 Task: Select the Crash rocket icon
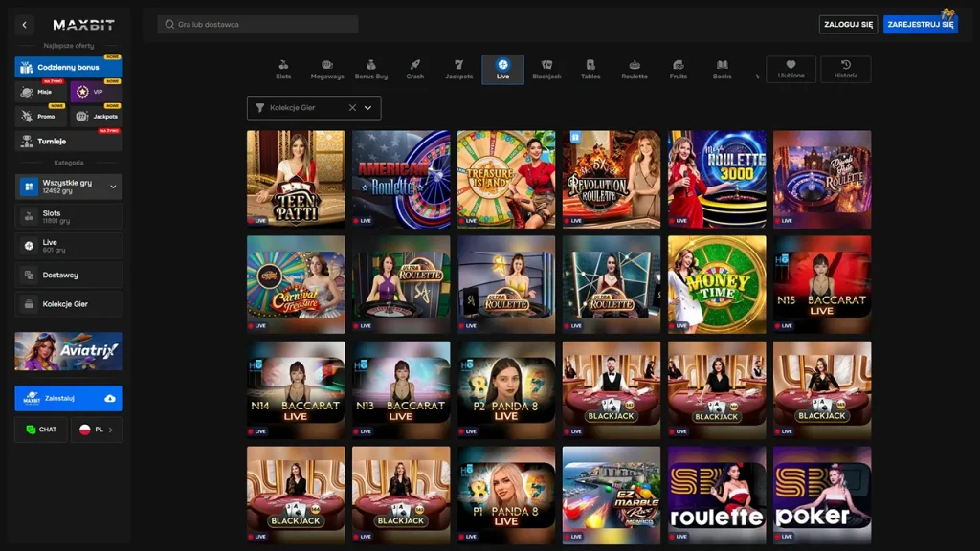[414, 65]
